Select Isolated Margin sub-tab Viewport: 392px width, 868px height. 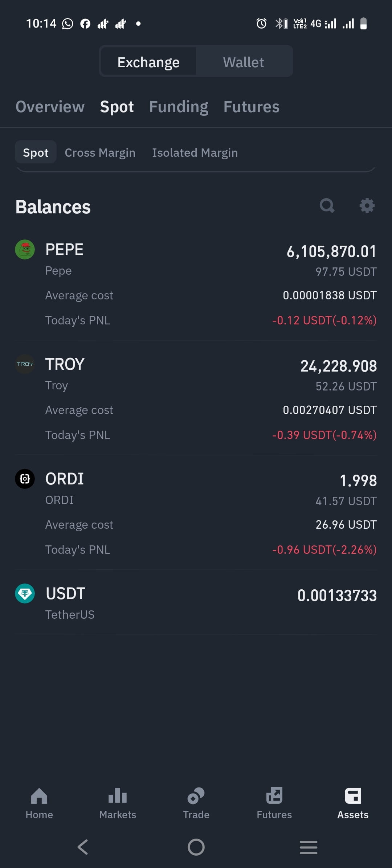pyautogui.click(x=195, y=152)
